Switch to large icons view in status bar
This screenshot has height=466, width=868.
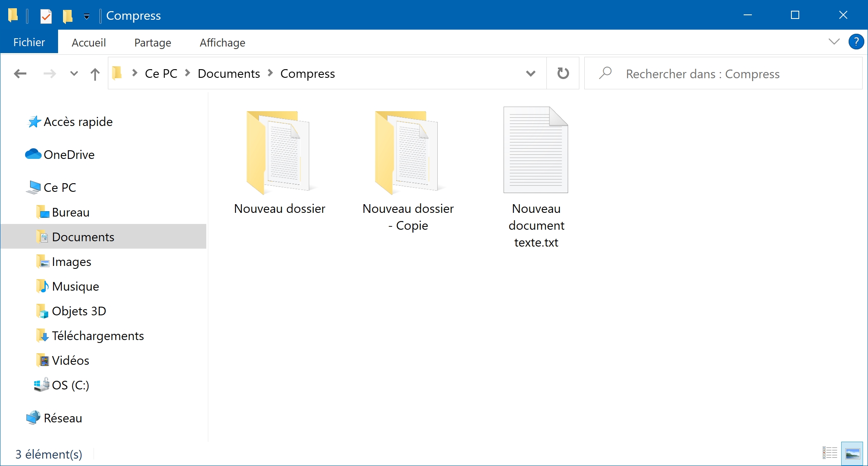852,453
